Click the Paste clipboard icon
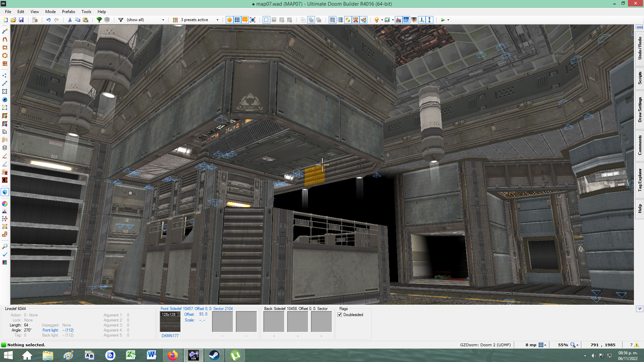The width and height of the screenshot is (644, 362). [86, 20]
